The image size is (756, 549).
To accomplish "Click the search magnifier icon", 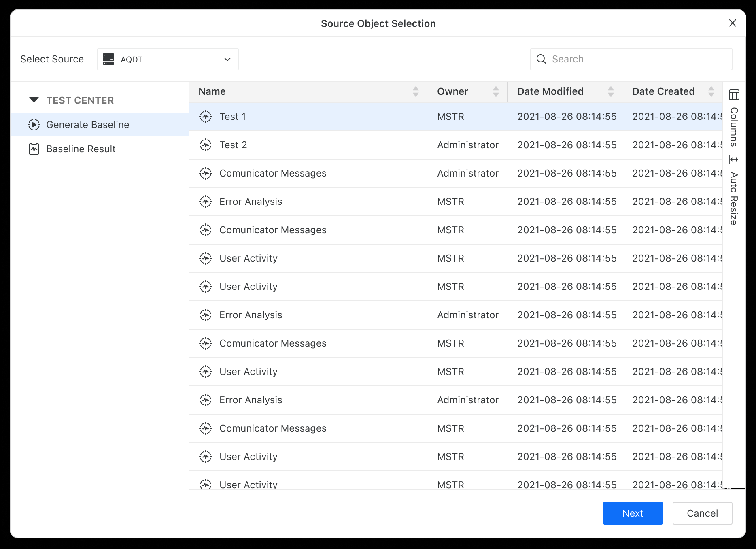I will (x=541, y=59).
